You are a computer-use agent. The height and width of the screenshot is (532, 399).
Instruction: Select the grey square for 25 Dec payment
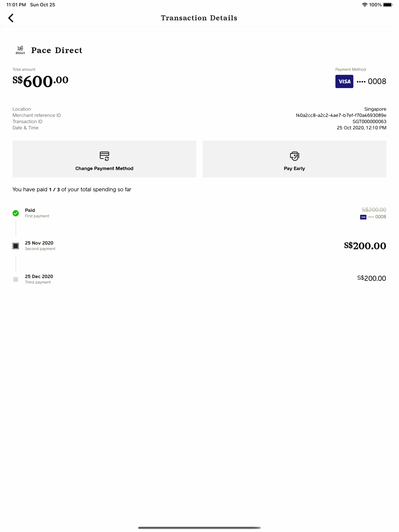point(16,280)
